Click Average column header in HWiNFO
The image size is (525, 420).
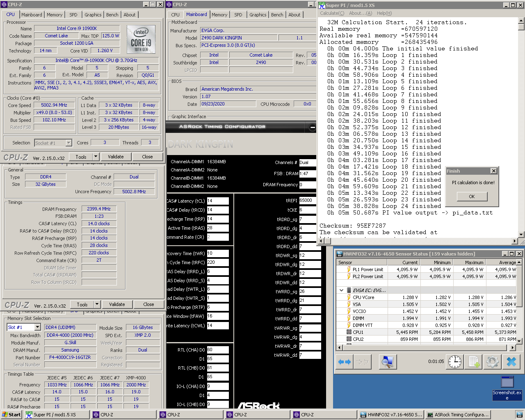(501, 262)
